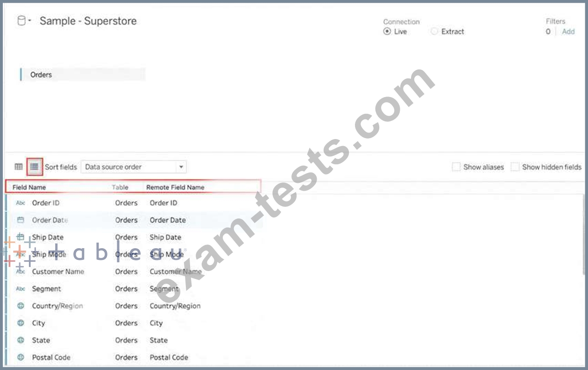Select the City field name
This screenshot has height=370, width=588.
point(38,323)
